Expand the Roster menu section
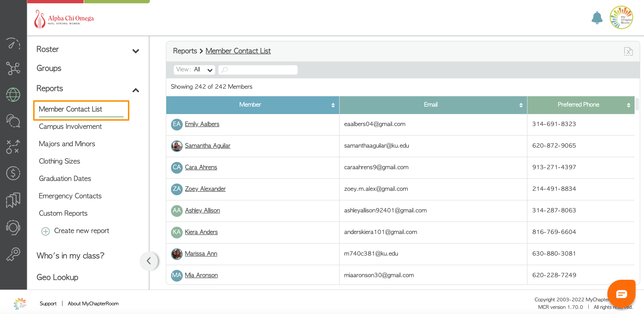644x314 pixels. (136, 51)
